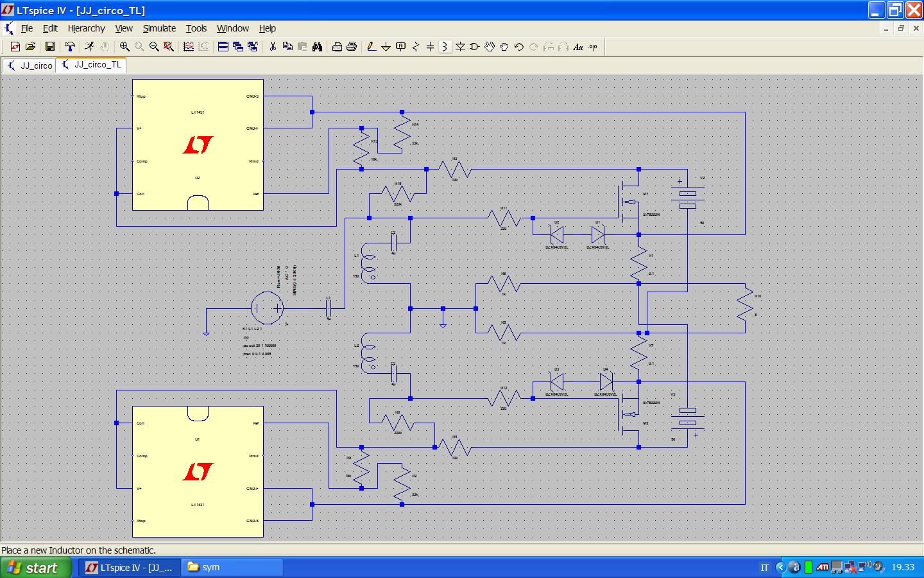Select the lower LT1431 chip U1
The width and height of the screenshot is (924, 578).
[198, 471]
